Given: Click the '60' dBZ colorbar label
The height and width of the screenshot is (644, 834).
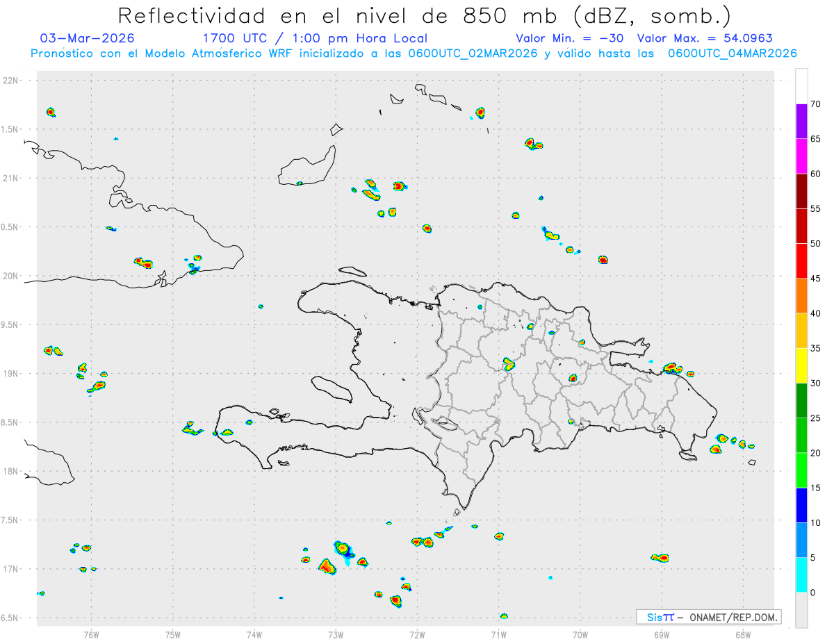Looking at the screenshot, I should tap(816, 174).
